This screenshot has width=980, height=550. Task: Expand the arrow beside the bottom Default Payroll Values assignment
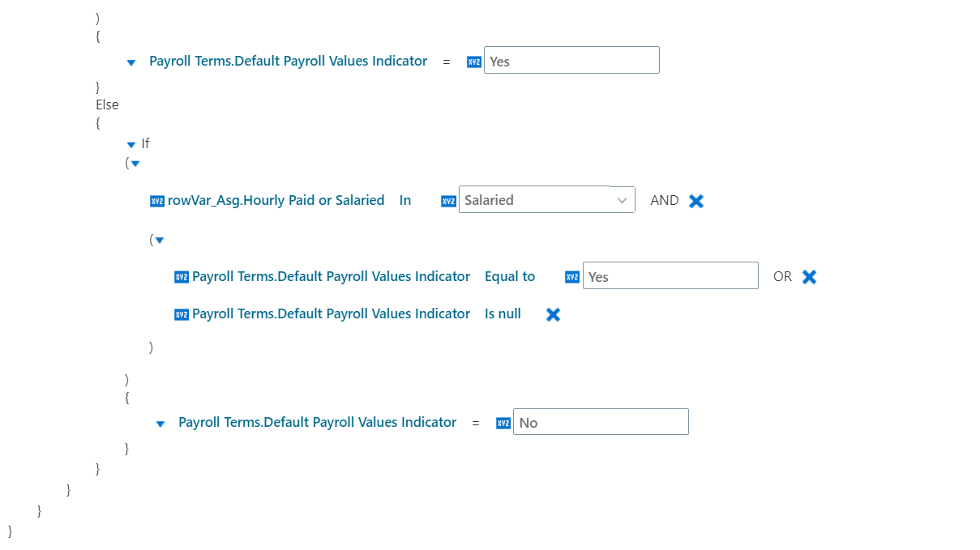coord(160,424)
